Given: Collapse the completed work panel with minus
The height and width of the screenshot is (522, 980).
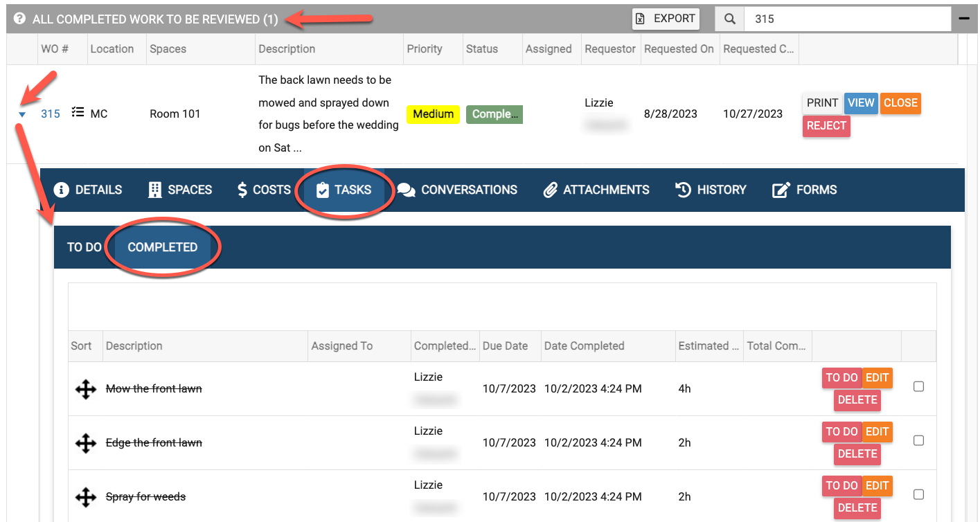Looking at the screenshot, I should [963, 19].
